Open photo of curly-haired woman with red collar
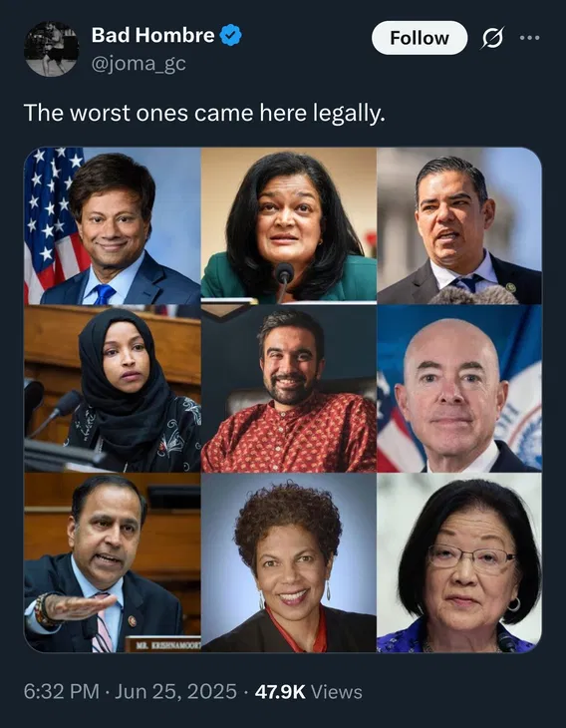This screenshot has height=728, width=566. tap(289, 562)
